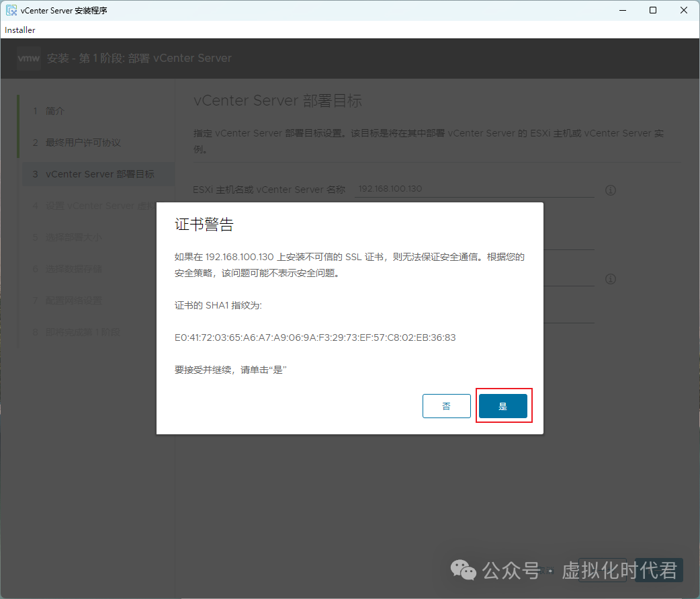Image resolution: width=700 pixels, height=599 pixels.
Task: Select step 4 设置 vCenter Server 虚拟机
Action: point(94,206)
